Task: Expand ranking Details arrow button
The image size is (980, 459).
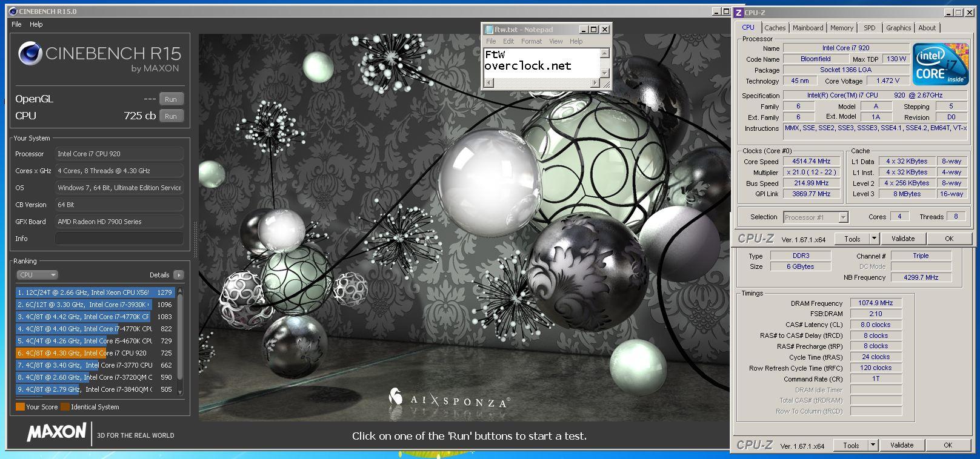Action: point(178,275)
